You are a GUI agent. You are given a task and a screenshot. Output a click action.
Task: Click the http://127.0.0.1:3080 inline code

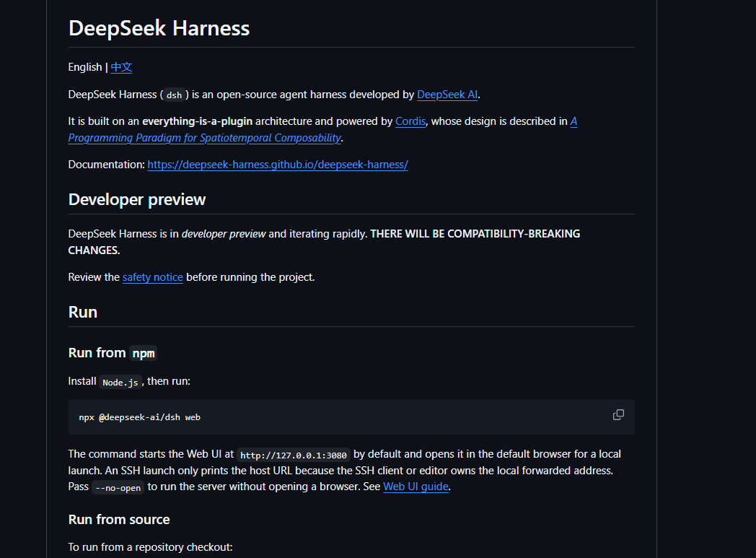293,455
